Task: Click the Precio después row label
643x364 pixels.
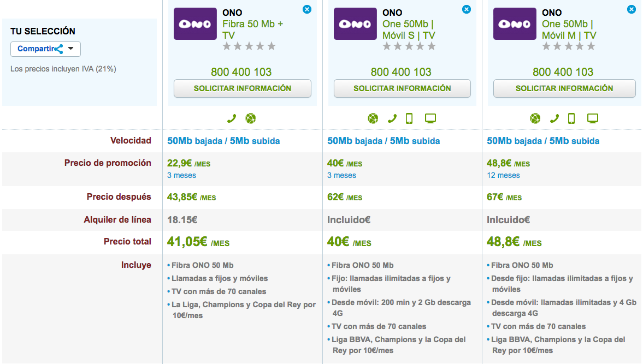Action: (119, 197)
